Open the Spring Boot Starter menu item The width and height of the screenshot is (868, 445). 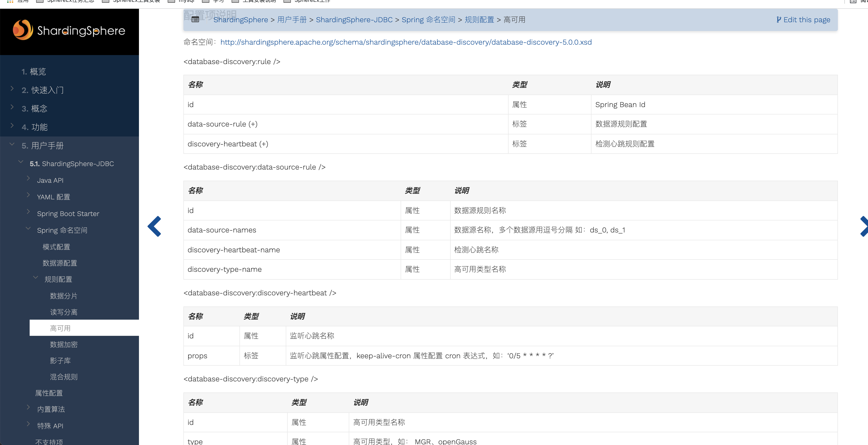point(68,214)
